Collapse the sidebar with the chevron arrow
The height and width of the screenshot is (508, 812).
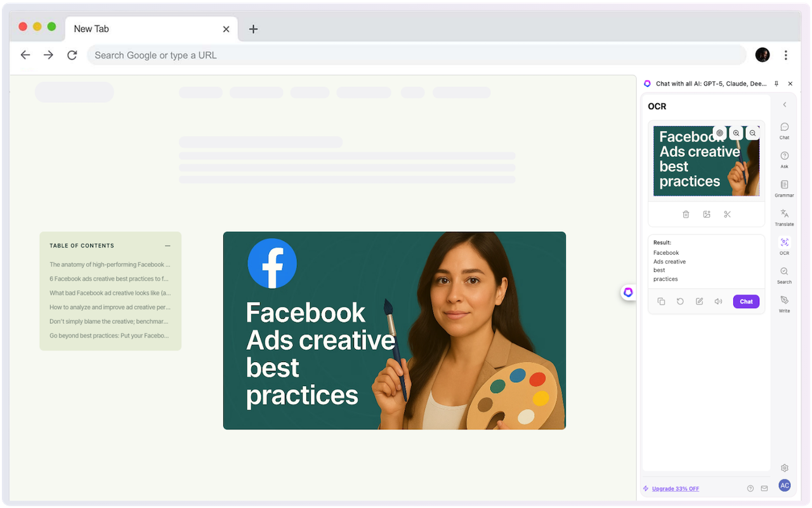[x=785, y=105]
